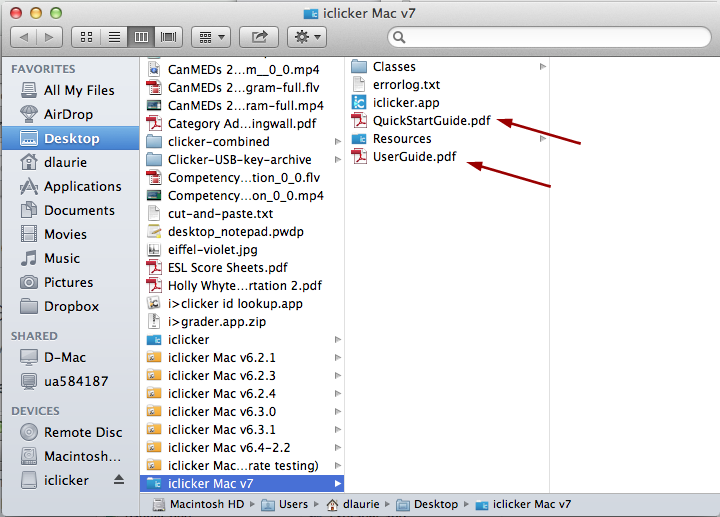This screenshot has width=720, height=517.
Task: Open the Arrange items dropdown
Action: (x=211, y=37)
